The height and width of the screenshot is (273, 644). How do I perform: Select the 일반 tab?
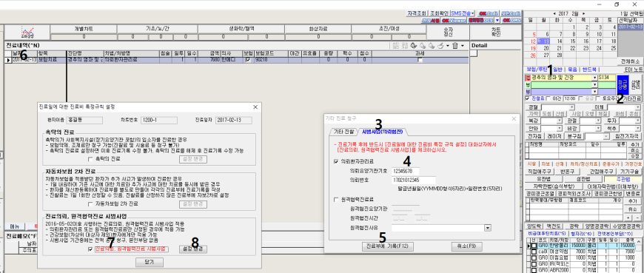pos(557,69)
